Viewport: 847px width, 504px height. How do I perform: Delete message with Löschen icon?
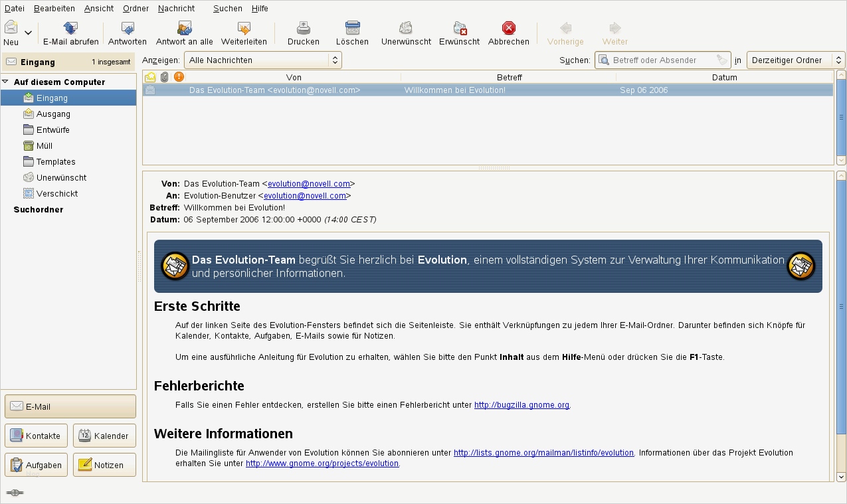[x=352, y=28]
